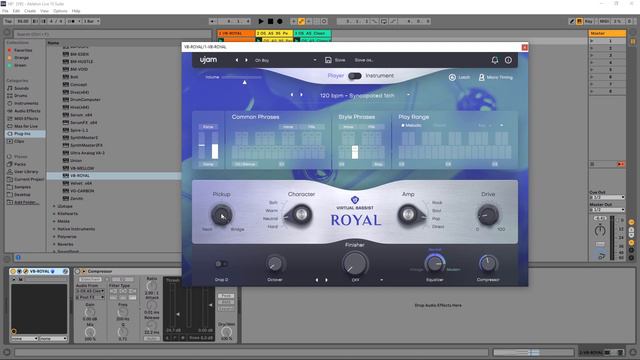Viewport: 640px width, 360px height.
Task: Stop the Ableton transport
Action: pos(270,21)
